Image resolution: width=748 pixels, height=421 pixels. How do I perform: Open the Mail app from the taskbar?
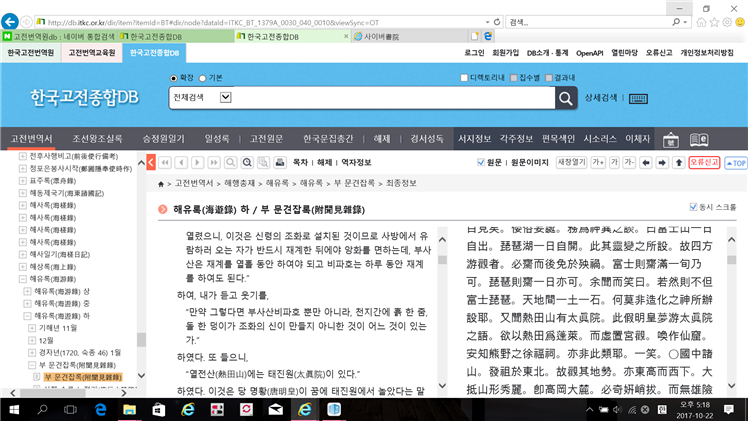coord(275,410)
